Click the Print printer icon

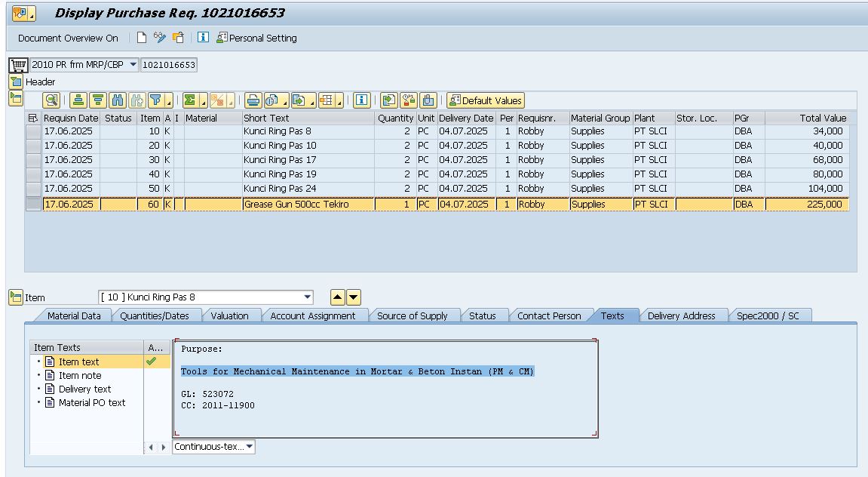pyautogui.click(x=253, y=100)
